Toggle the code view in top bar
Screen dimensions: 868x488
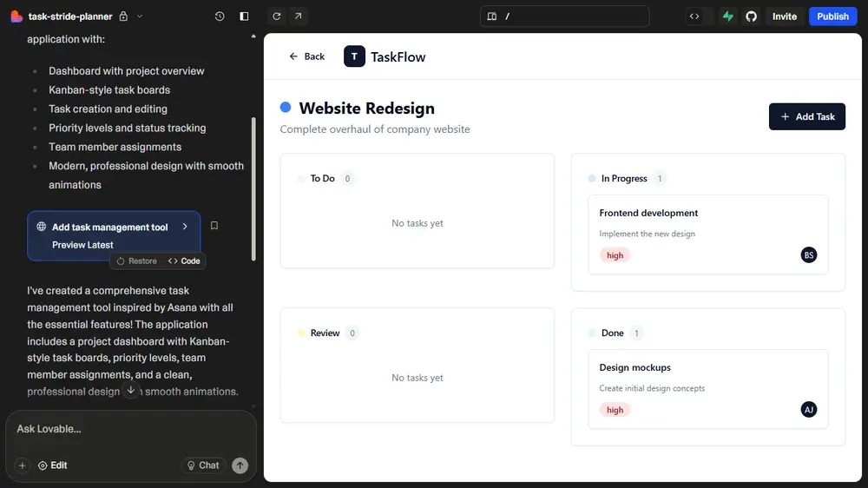[x=694, y=16]
